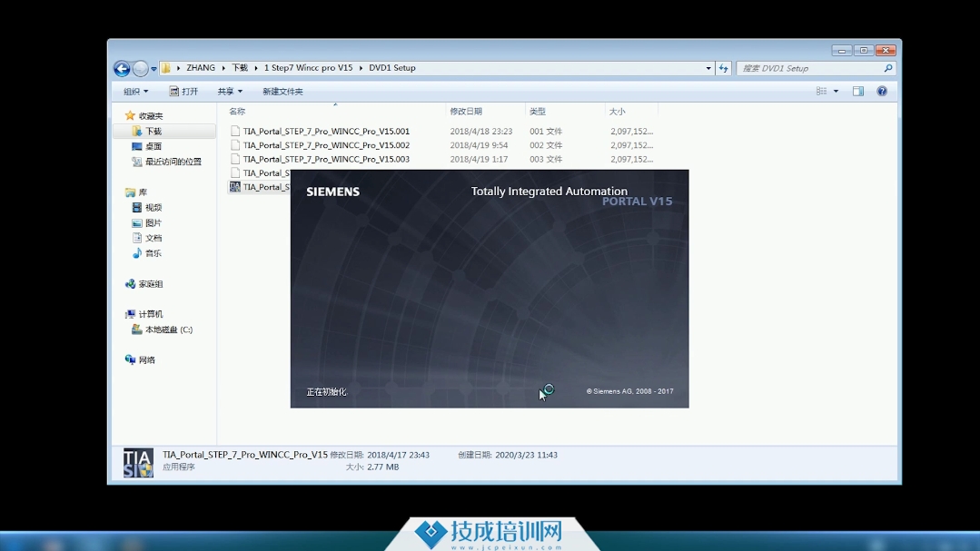Open Explorer help question mark
This screenshot has width=980, height=551.
coord(882,91)
